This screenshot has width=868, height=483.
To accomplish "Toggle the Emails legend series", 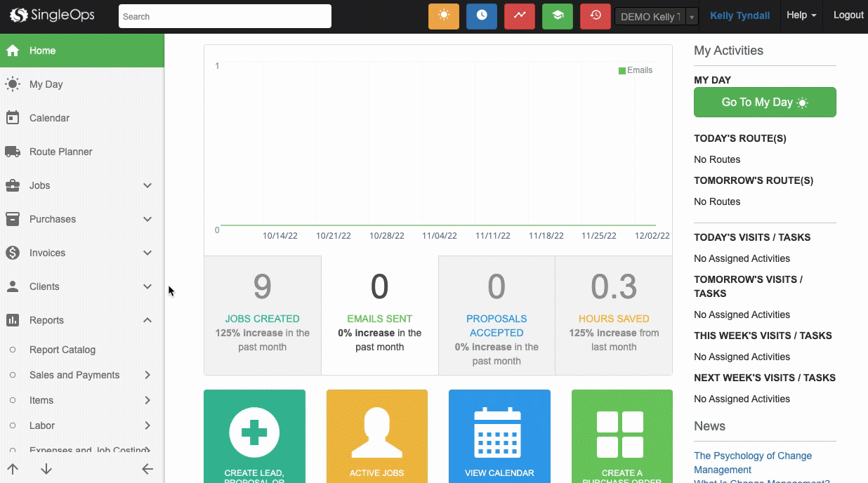I will (635, 70).
